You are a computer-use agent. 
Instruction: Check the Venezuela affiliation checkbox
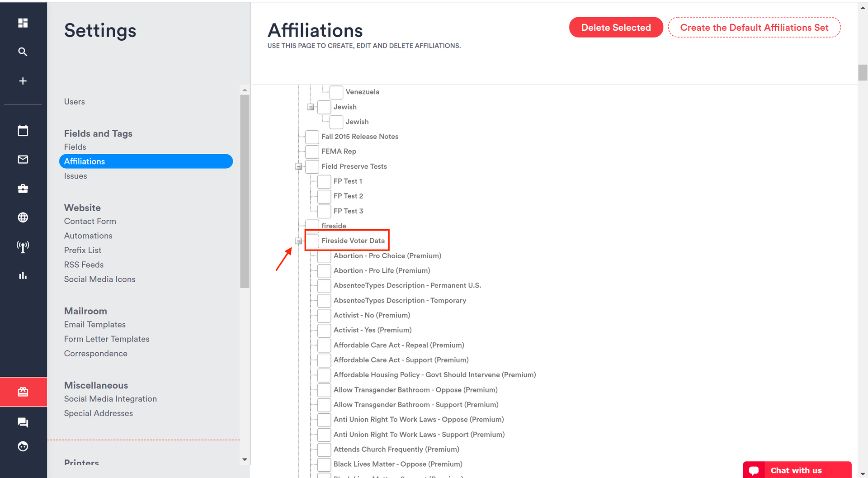(x=336, y=92)
